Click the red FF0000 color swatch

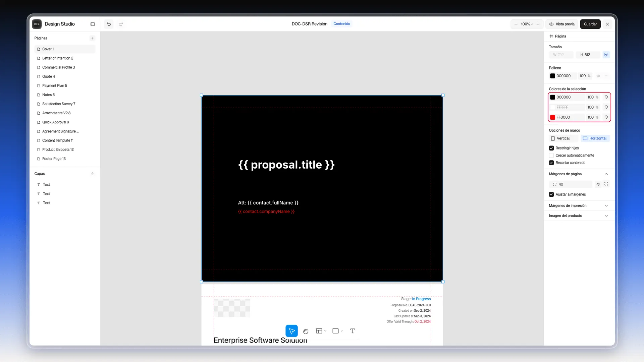(x=552, y=117)
